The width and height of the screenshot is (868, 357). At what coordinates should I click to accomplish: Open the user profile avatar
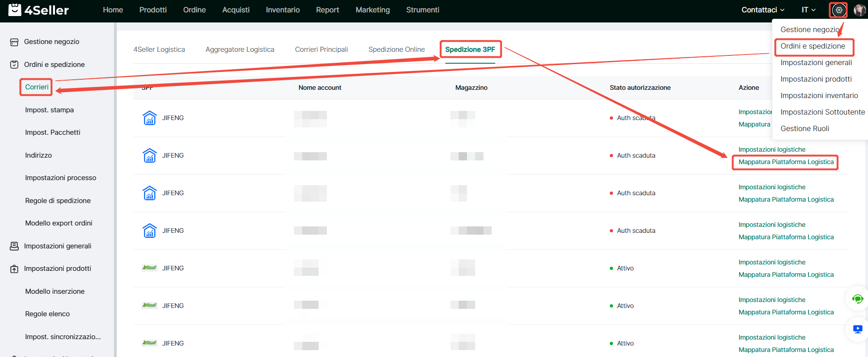pyautogui.click(x=859, y=10)
